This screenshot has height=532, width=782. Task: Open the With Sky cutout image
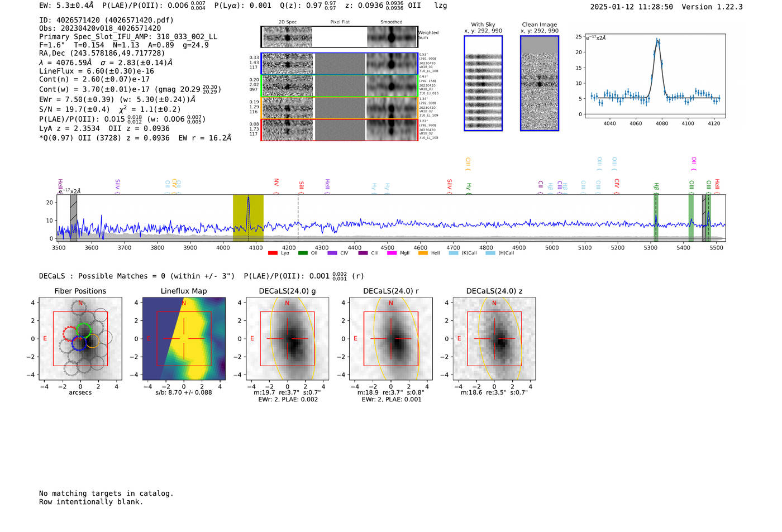[483, 83]
